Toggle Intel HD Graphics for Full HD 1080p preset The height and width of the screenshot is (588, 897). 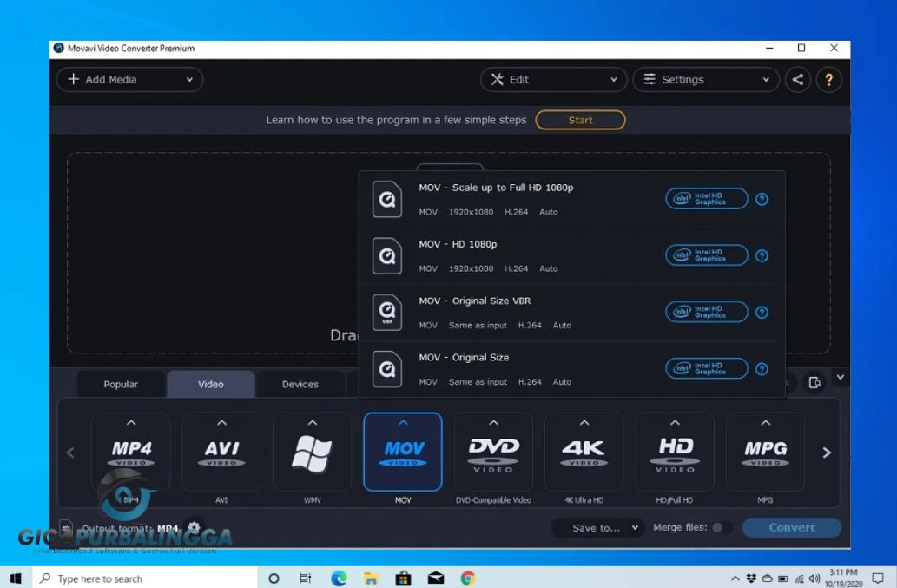point(707,199)
